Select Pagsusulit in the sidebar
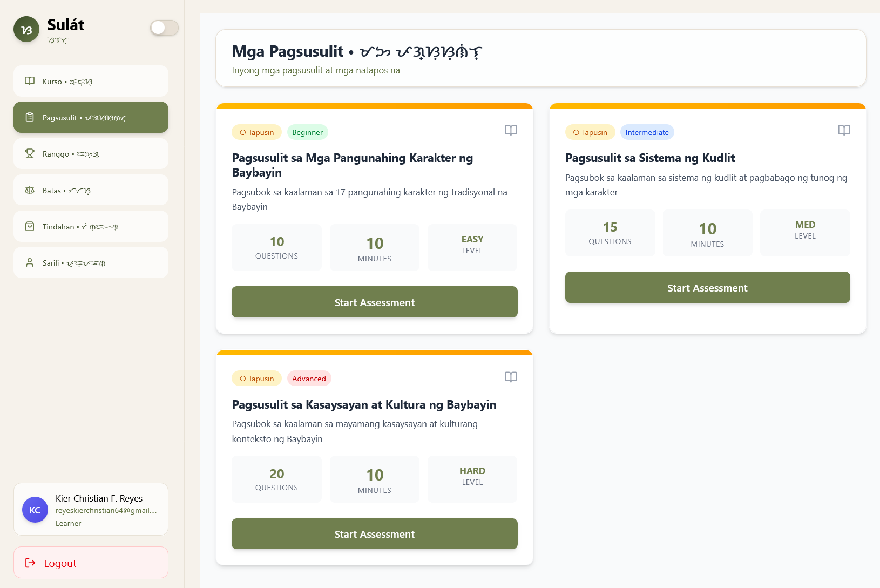 tap(91, 118)
